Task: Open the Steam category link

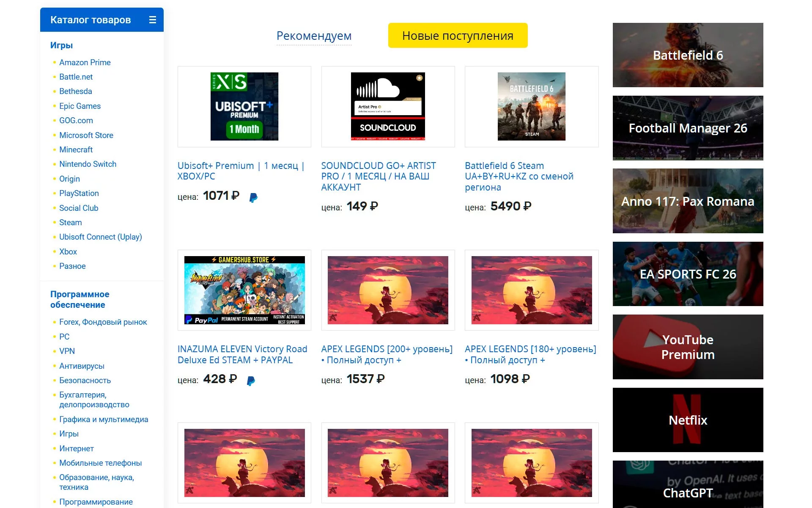Action: [x=70, y=222]
